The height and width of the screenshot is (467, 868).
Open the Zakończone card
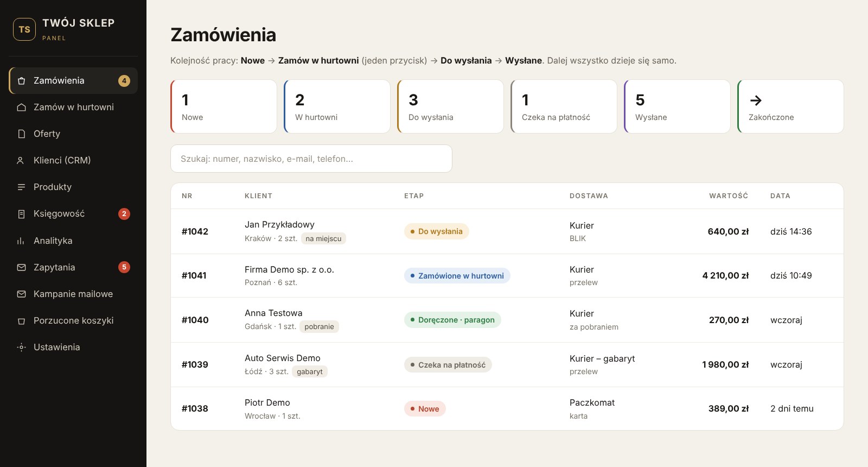[790, 106]
